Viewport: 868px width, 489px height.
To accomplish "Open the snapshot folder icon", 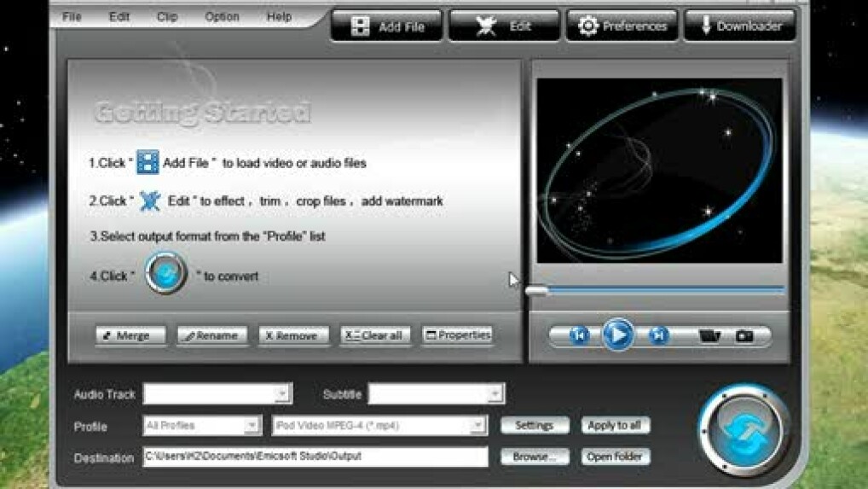I will 709,335.
